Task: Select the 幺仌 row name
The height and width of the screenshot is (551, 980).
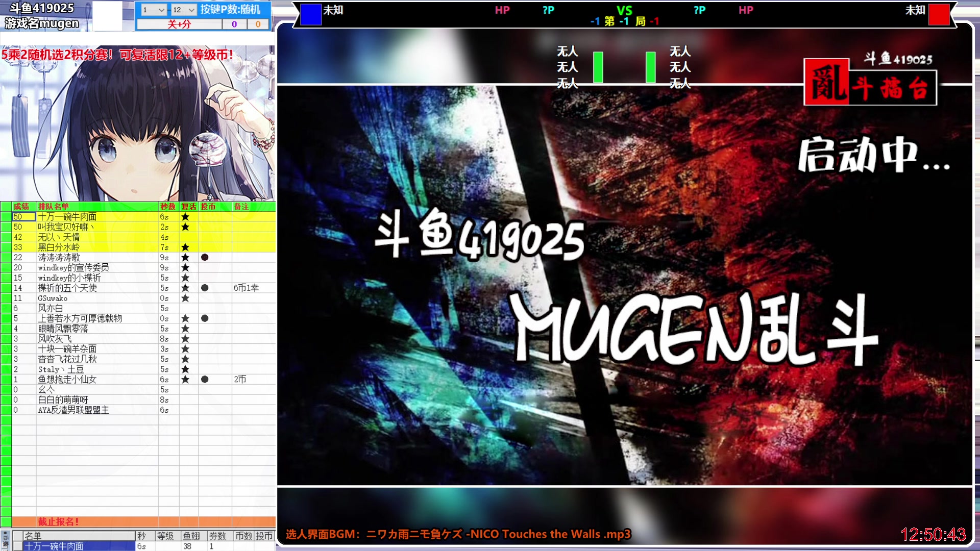Action: (46, 390)
